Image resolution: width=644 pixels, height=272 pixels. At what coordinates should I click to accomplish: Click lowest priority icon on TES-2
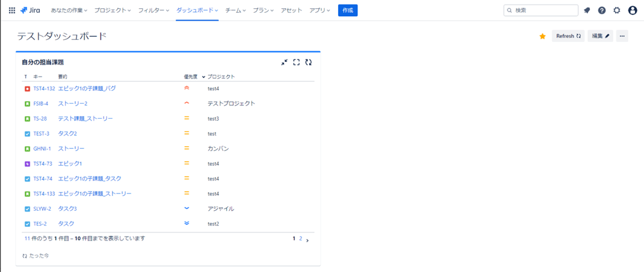187,223
